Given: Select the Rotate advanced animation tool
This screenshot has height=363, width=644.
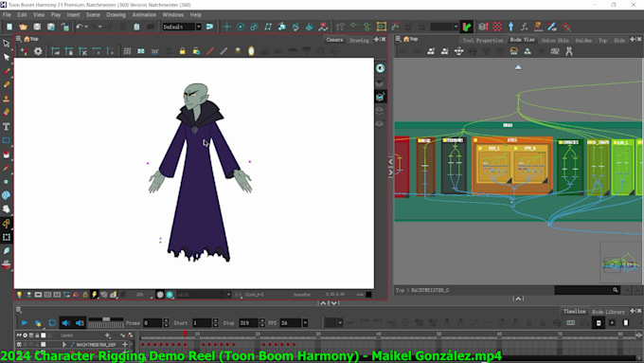Looking at the screenshot, I should coord(241,27).
